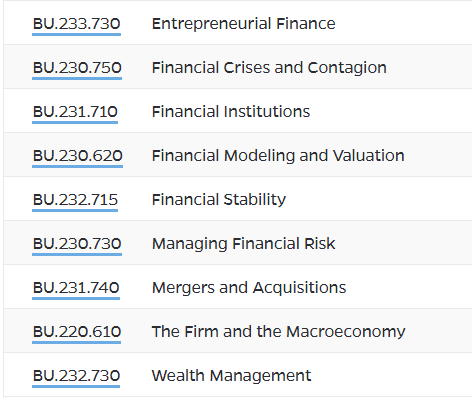Open the BU.231.740 course link
Screen dimensions: 472x398
[x=76, y=288]
